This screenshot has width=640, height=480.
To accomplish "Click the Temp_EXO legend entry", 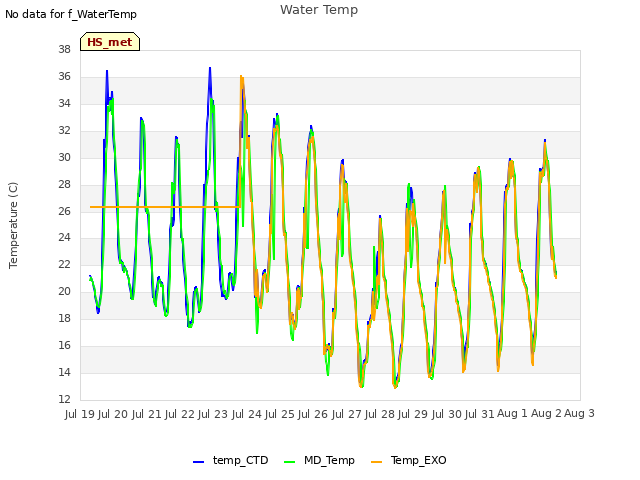I will 409,460.
